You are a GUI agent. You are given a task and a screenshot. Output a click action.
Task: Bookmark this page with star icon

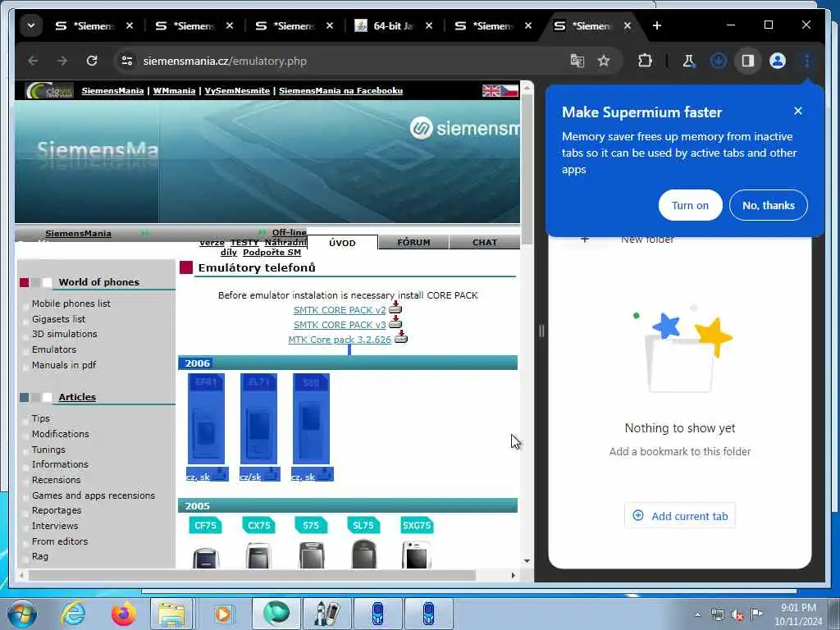click(x=604, y=61)
